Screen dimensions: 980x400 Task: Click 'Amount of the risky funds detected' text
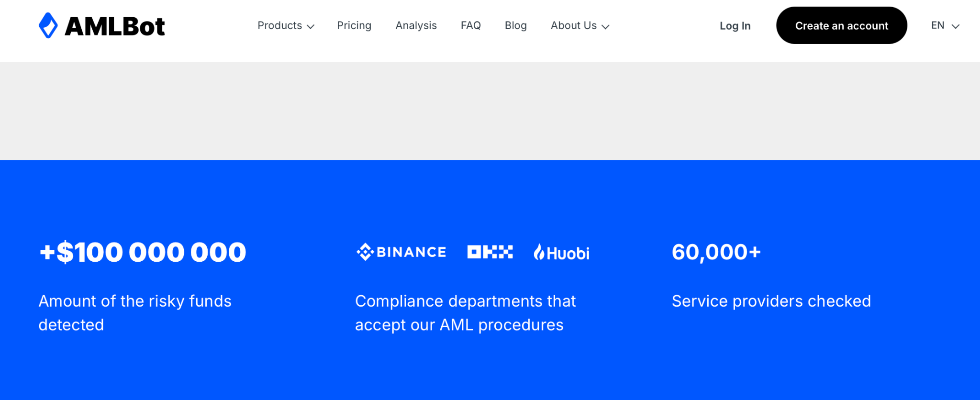[x=135, y=313]
